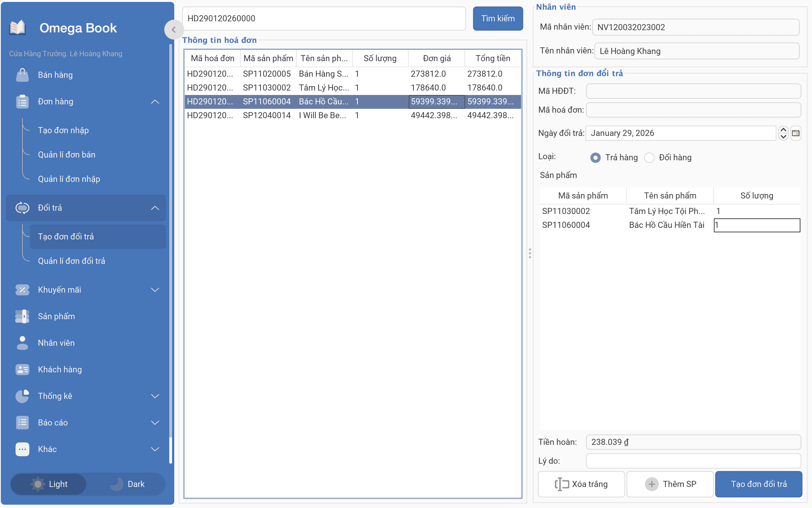Click the Omega Book logo icon
Screen dimensions: 812x508
17,28
